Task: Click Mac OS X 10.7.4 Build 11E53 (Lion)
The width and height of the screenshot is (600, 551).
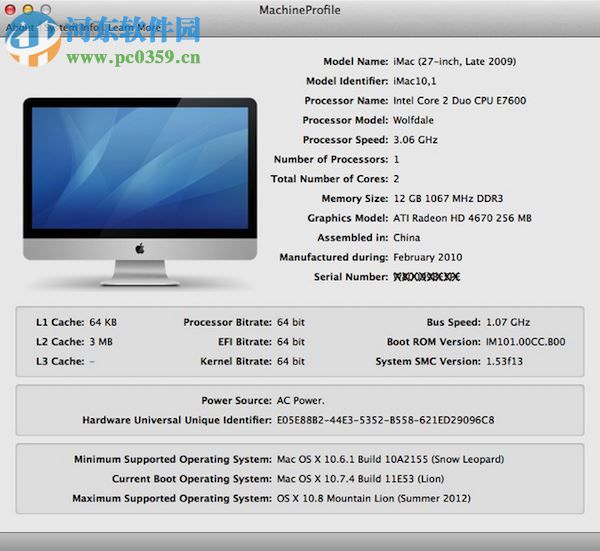Action: point(360,479)
